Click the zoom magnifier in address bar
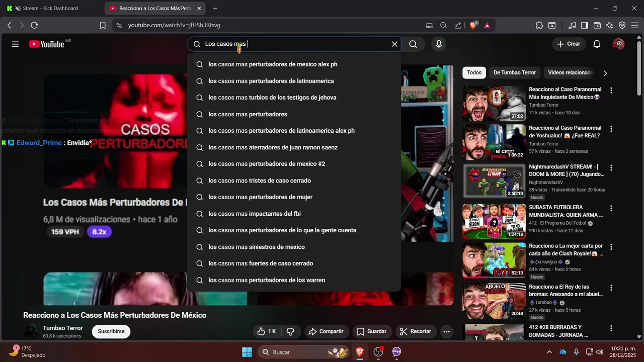The width and height of the screenshot is (644, 362). [x=443, y=25]
